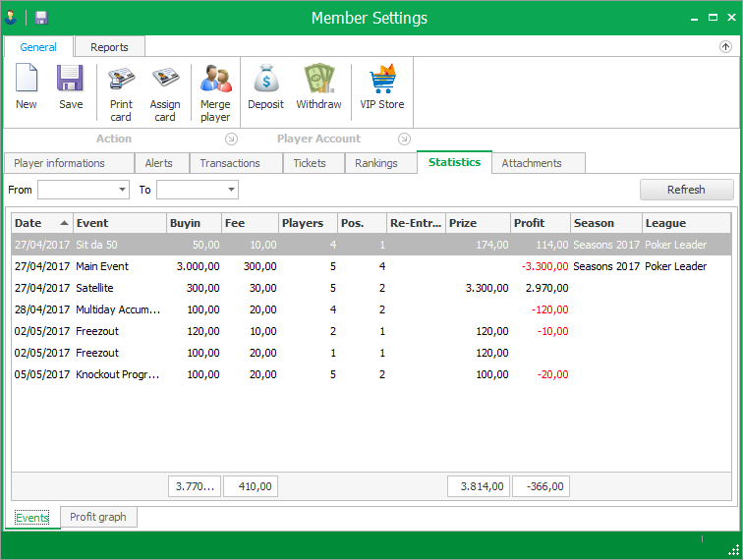Select the Knockout Progr... event row

371,374
